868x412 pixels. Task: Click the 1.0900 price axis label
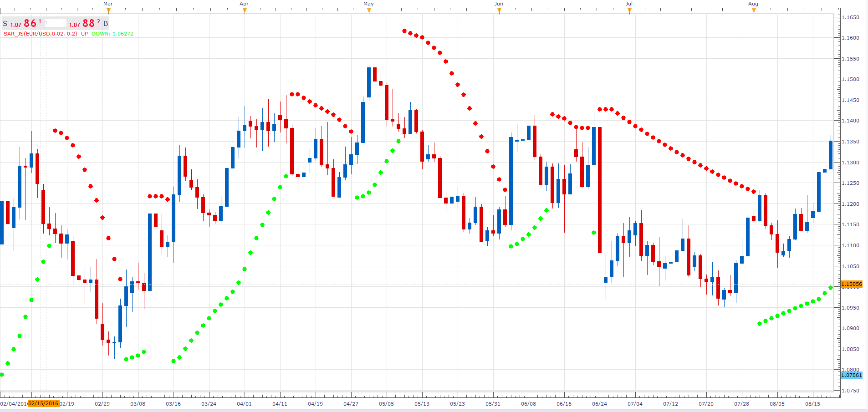[x=850, y=328]
